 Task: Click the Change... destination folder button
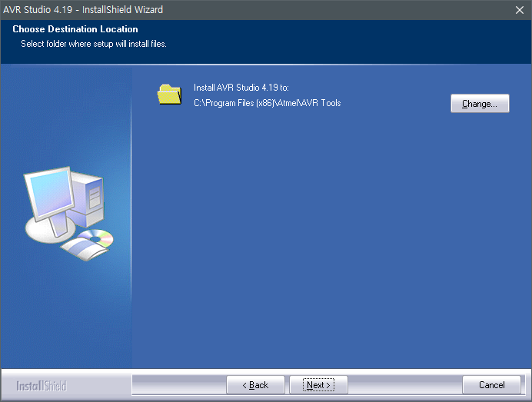(480, 103)
